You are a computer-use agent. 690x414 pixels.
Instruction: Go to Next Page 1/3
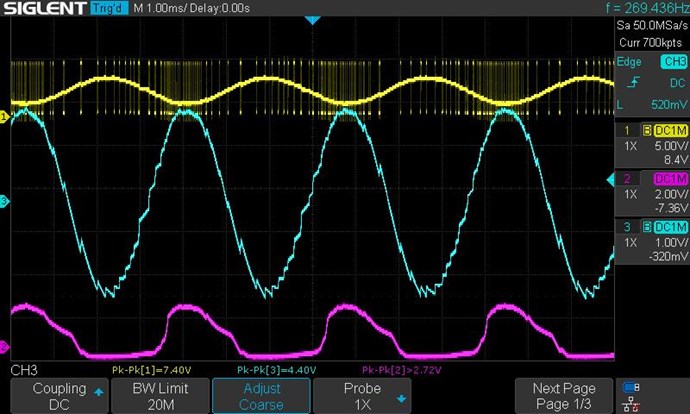(564, 396)
